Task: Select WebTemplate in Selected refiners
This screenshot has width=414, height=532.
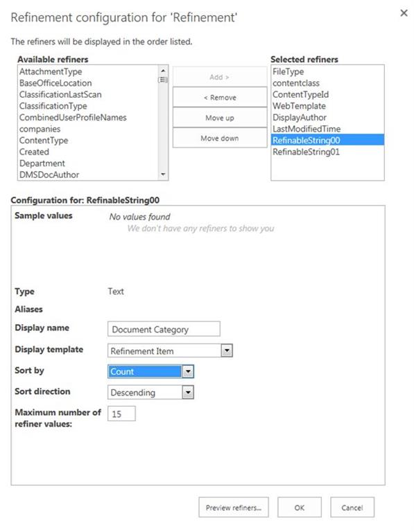Action: (327, 106)
